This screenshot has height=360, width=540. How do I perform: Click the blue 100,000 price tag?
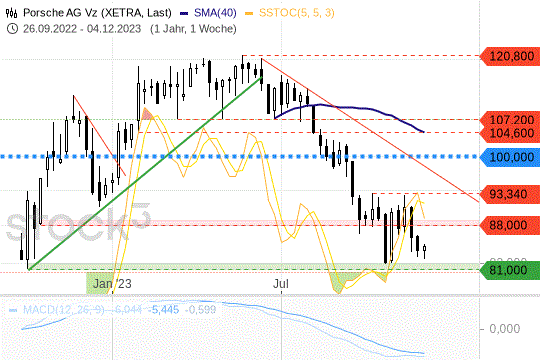tap(510, 157)
